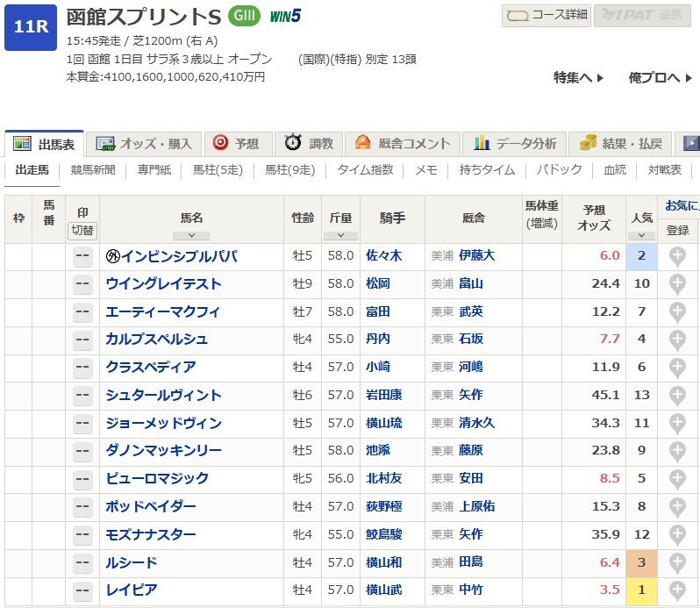Open jockey page for 横山武
This screenshot has height=608, width=700.
click(x=384, y=590)
